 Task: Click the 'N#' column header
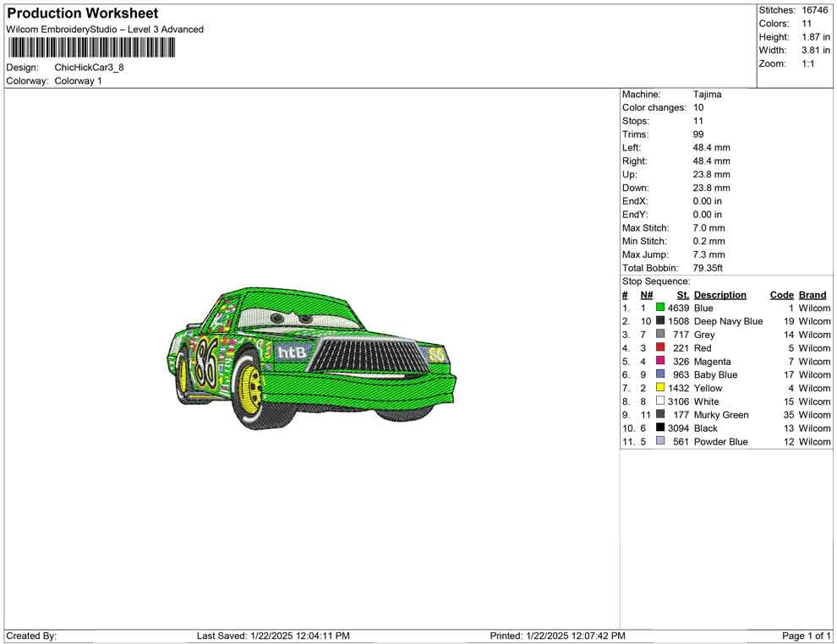coord(647,294)
